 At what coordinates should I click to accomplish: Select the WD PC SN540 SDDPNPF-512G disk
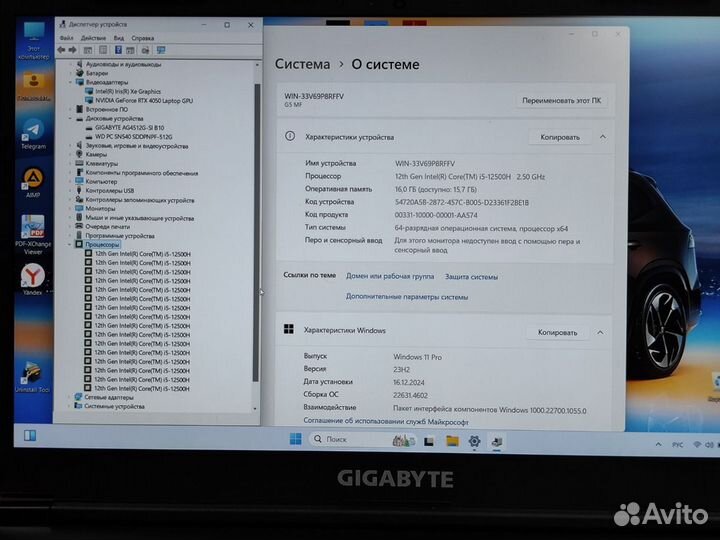click(x=134, y=137)
